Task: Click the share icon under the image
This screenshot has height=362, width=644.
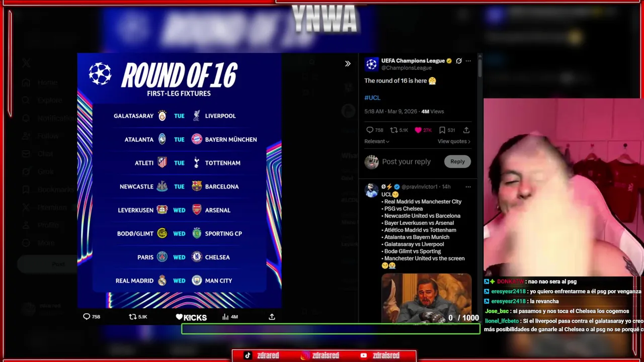Action: 272,317
